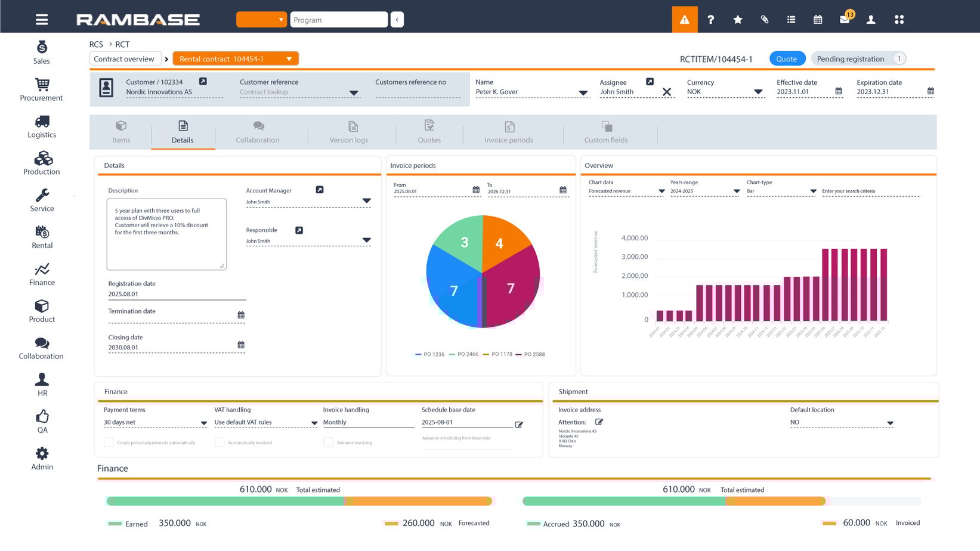Enable Advance invoicing
The image size is (980, 551).
coord(328,442)
